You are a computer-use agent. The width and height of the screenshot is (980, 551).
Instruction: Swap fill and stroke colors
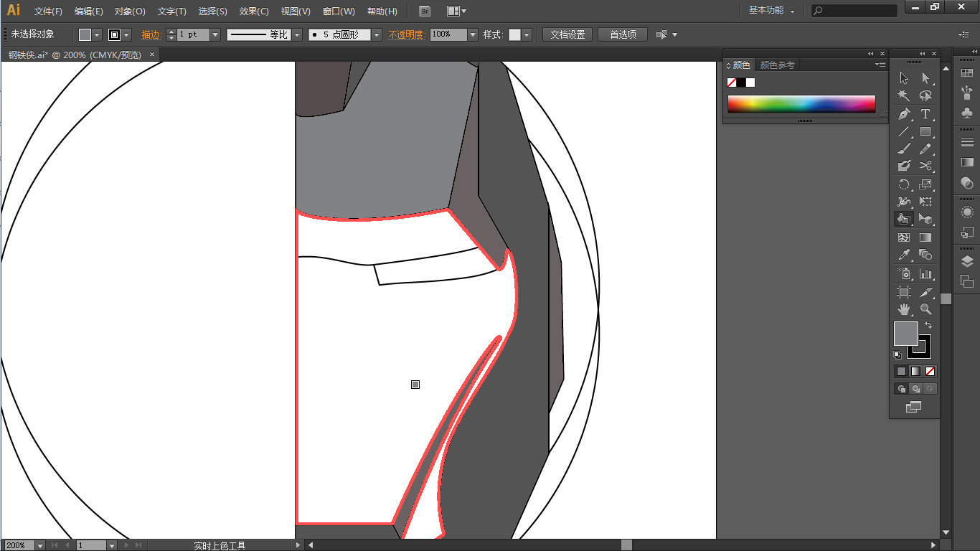tap(928, 326)
